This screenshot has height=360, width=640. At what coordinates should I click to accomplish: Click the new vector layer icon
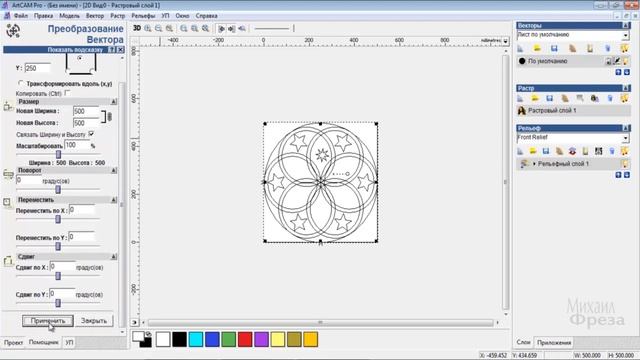(x=520, y=49)
